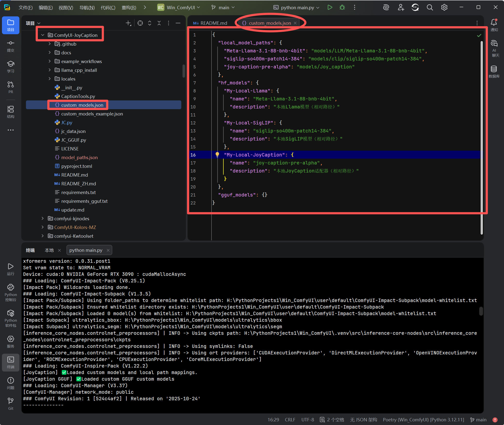Open the main branch dropdown
Viewport: 504px width, 425px height.
[223, 7]
